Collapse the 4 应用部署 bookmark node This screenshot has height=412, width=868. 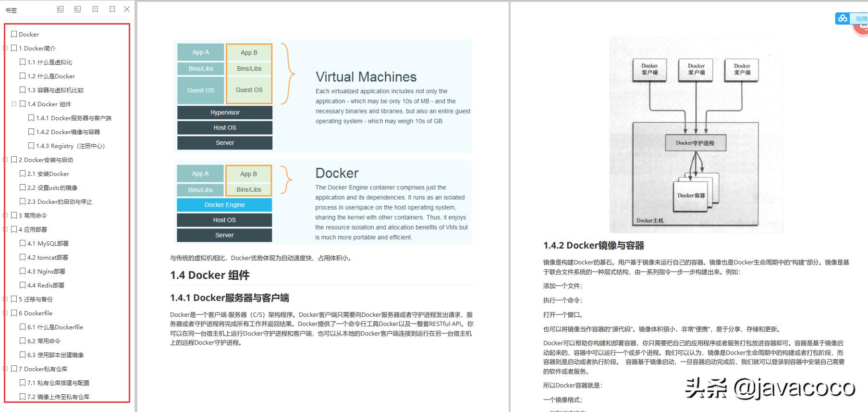click(x=6, y=229)
